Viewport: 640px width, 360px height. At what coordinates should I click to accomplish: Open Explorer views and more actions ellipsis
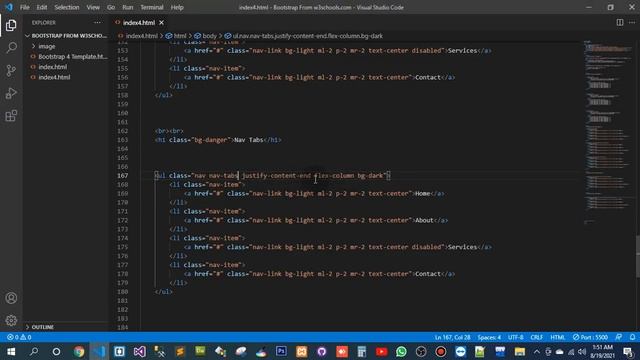97,22
